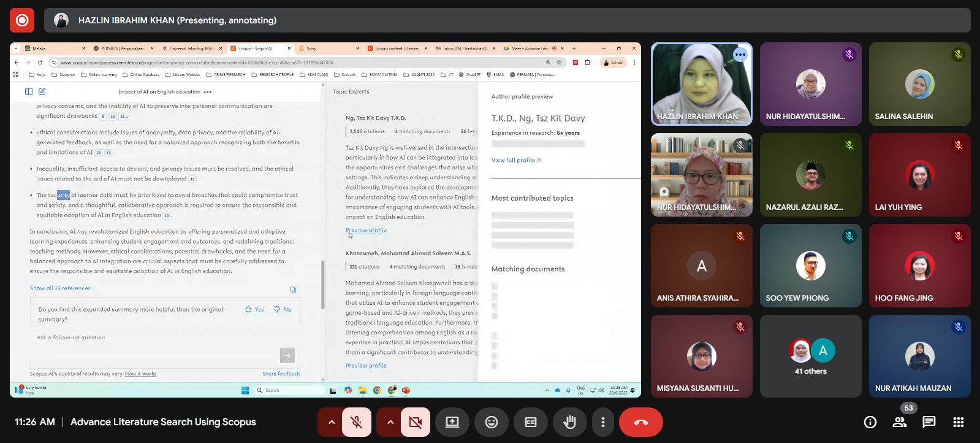Raise your hand in the meeting

[x=569, y=422]
